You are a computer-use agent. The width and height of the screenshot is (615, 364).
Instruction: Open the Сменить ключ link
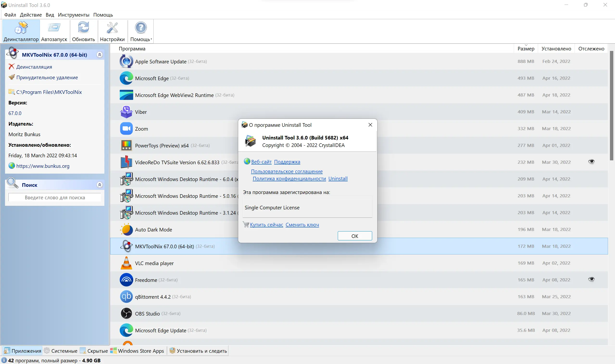302,225
